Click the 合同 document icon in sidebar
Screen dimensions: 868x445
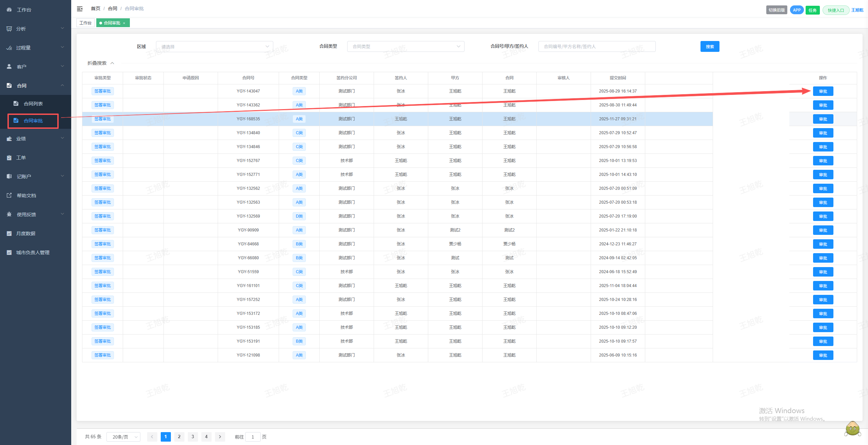[x=9, y=86]
